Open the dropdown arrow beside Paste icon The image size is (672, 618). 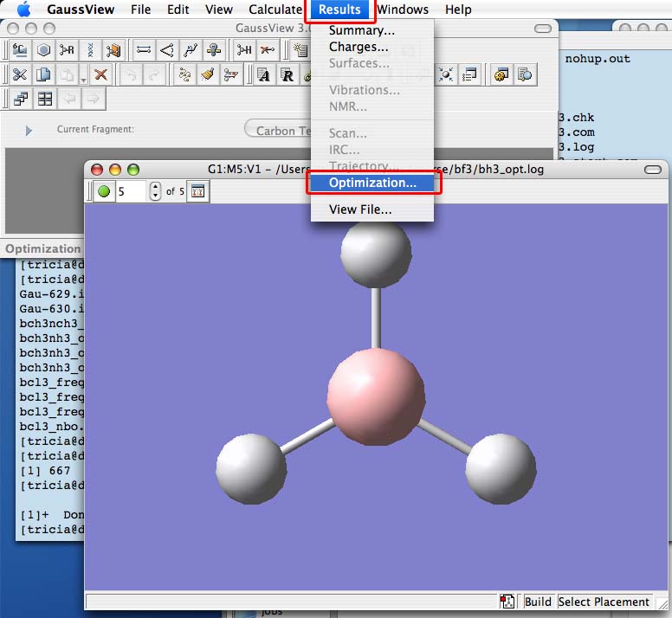82,78
